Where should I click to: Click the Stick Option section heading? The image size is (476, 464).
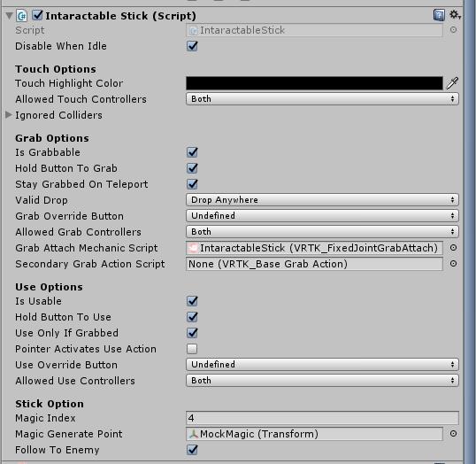(50, 404)
